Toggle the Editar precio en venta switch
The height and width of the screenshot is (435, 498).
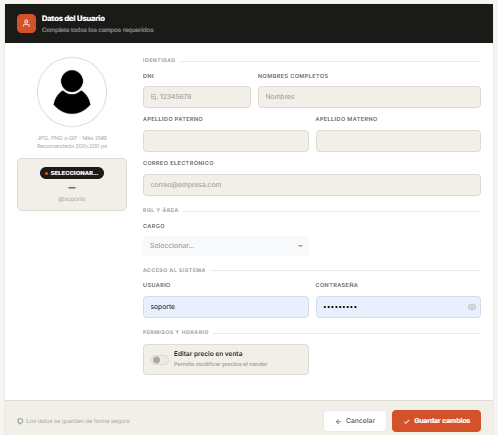tap(160, 360)
